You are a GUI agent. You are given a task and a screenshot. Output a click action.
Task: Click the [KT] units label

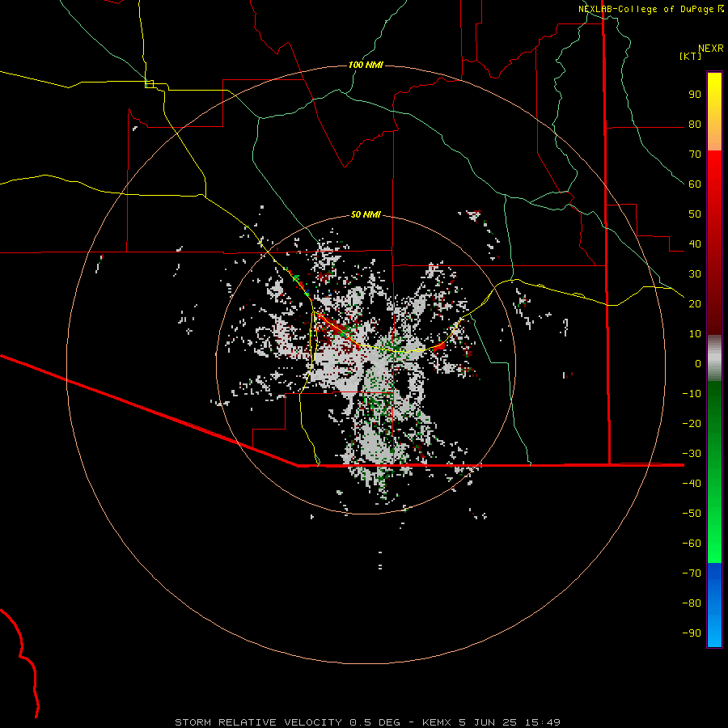(691, 56)
